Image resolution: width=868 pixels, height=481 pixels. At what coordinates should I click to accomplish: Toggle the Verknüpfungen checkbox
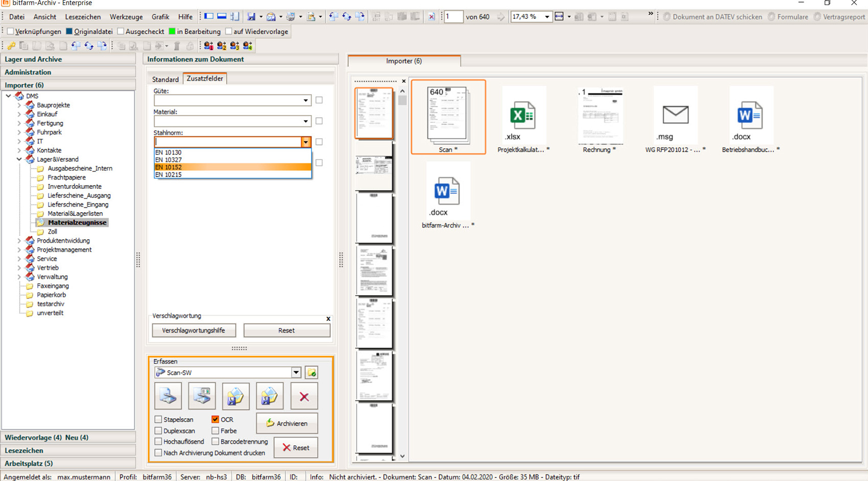pos(10,32)
